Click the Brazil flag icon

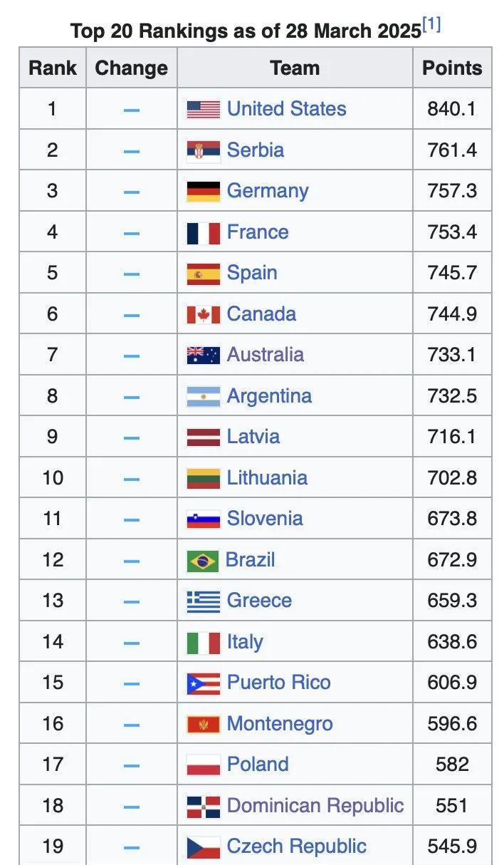[202, 560]
